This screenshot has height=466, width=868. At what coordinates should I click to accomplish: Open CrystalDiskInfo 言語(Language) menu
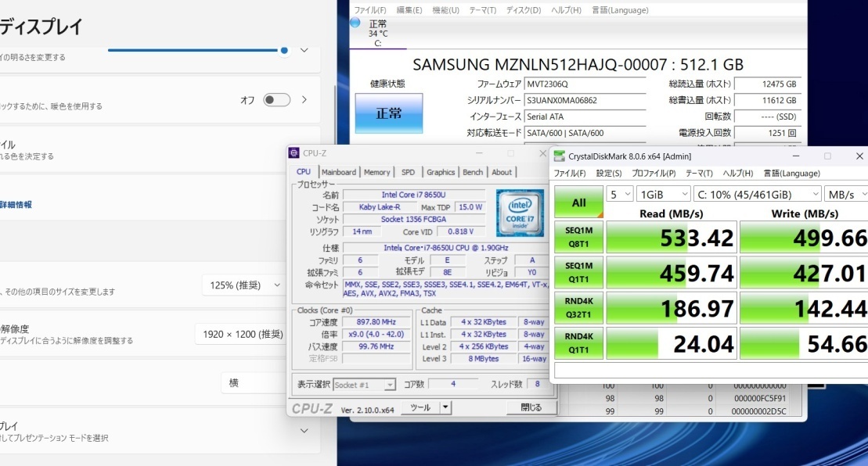click(620, 10)
